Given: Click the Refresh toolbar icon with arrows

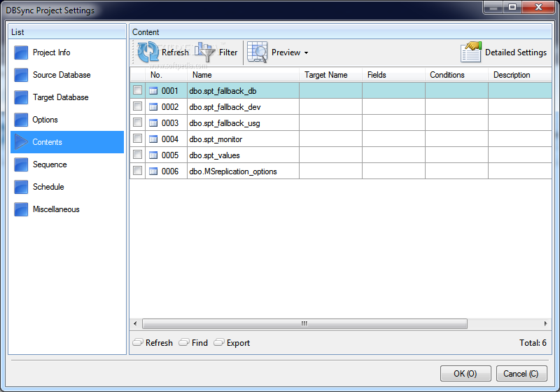Looking at the screenshot, I should (x=148, y=52).
